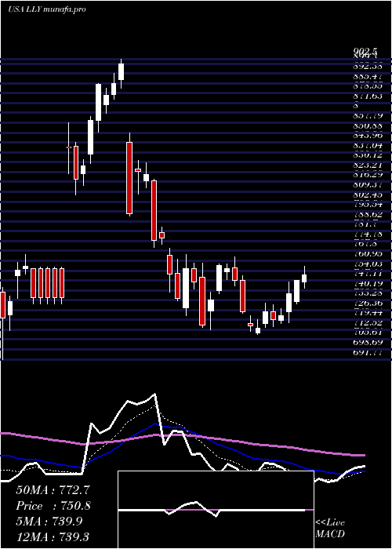
Task: Select the 857.79 price level label
Action: pos(368,115)
